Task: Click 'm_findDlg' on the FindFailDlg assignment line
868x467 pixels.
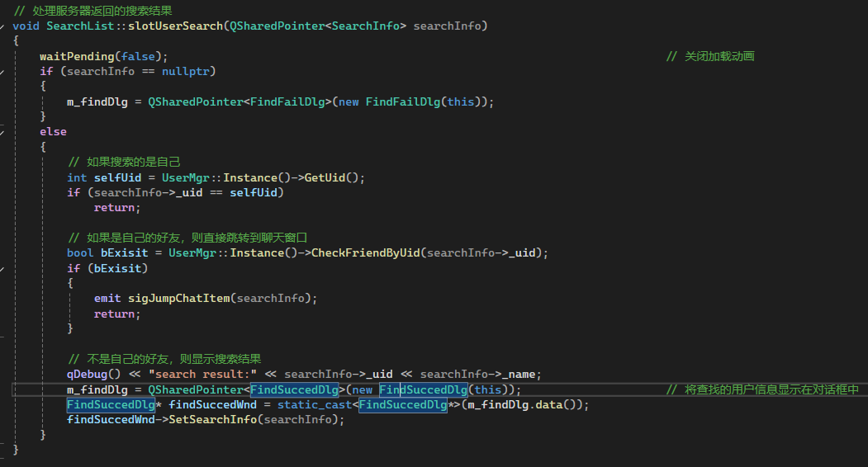Action: (97, 101)
